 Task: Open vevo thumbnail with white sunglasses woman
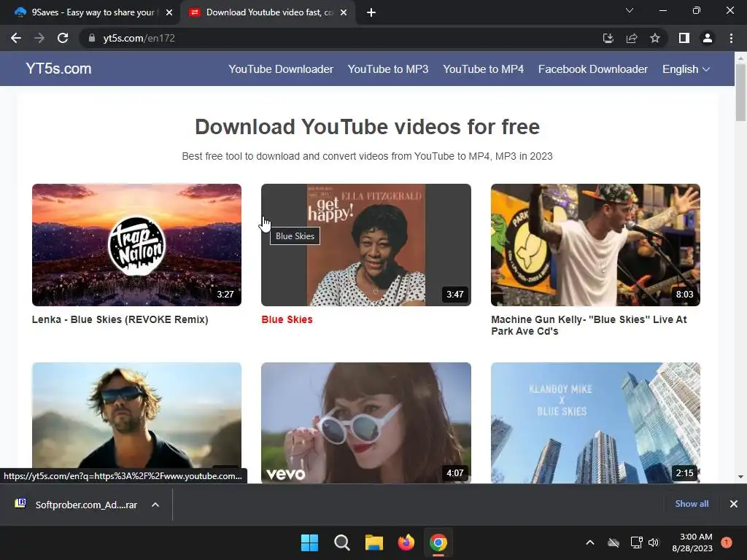click(x=366, y=423)
